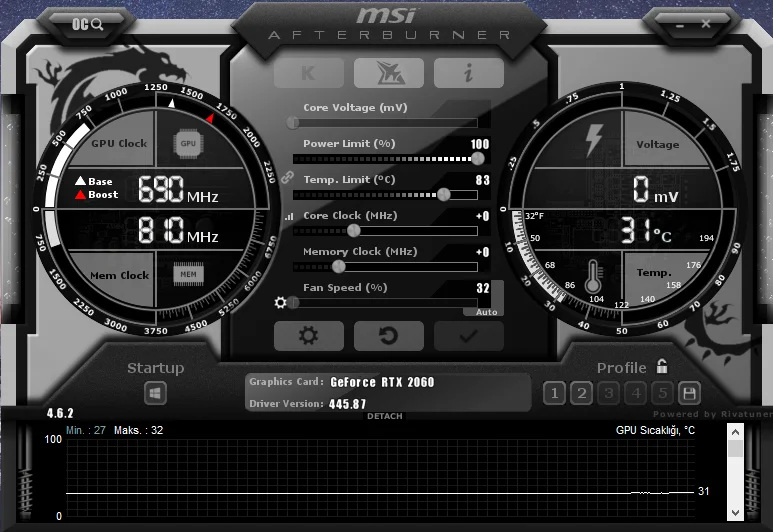Viewport: 773px width, 532px height.
Task: Click the Temp. Limit value 83
Action: click(483, 180)
